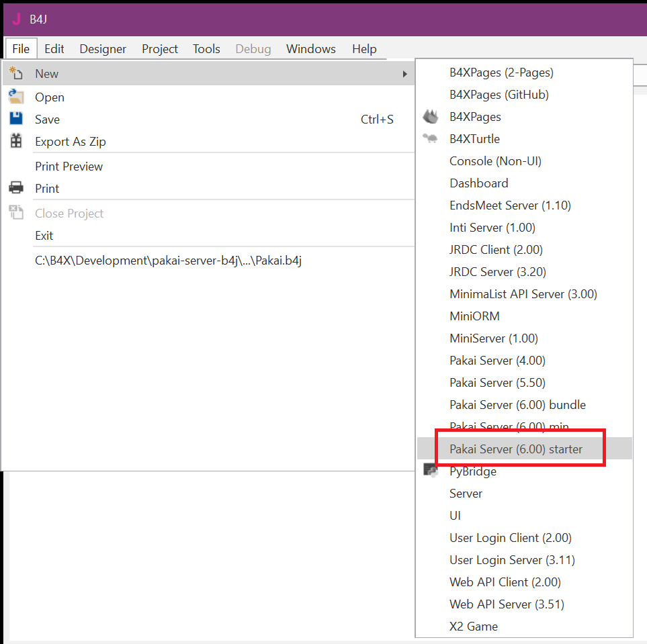Open the Designer menu
The image size is (647, 644).
click(103, 48)
